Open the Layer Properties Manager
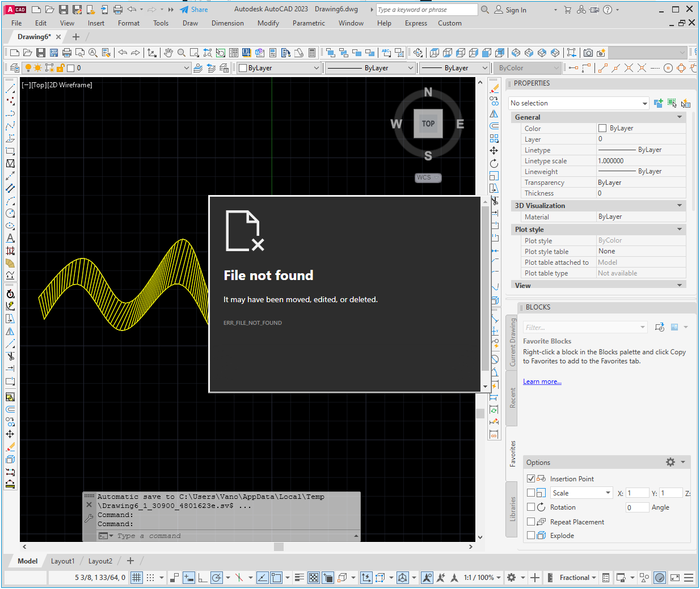 click(14, 67)
